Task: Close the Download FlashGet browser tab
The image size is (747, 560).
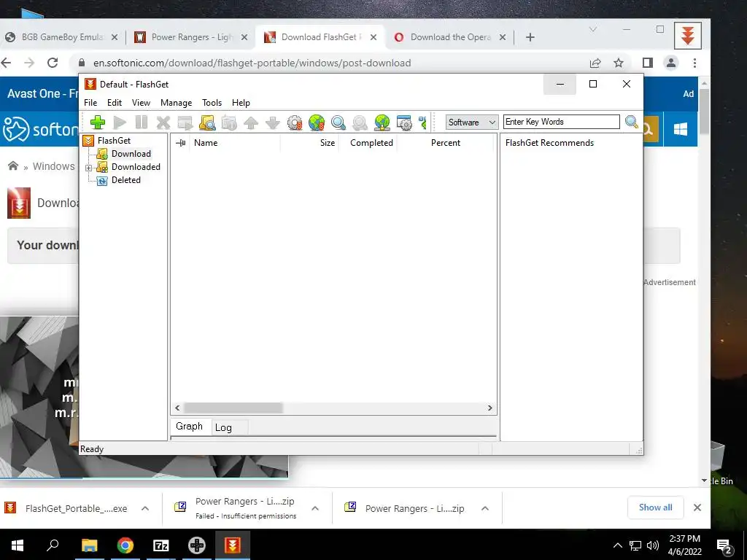Action: 373,37
